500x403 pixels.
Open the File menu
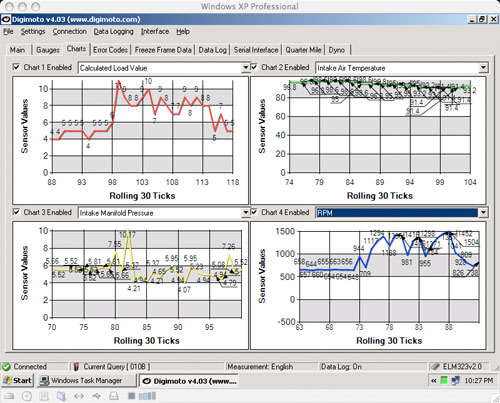pos(8,32)
